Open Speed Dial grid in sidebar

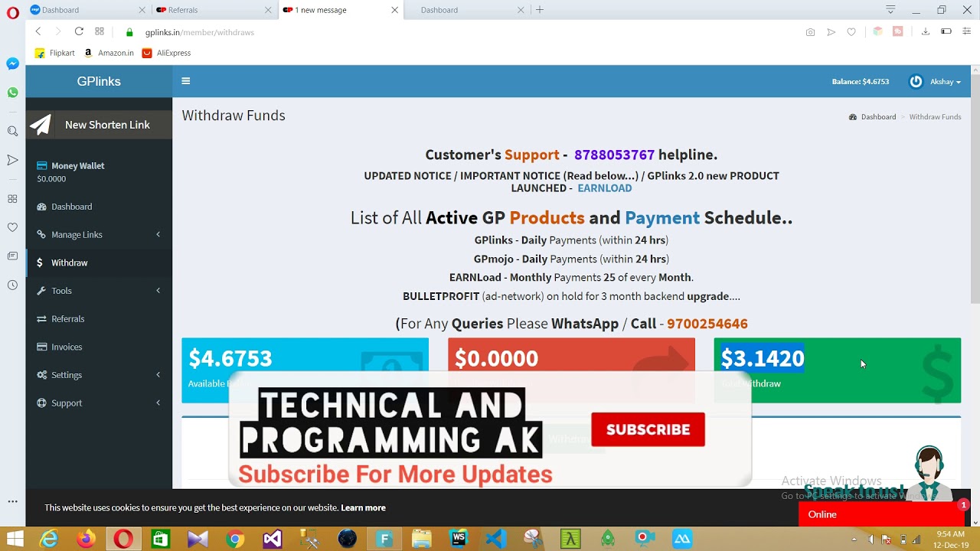click(x=12, y=199)
